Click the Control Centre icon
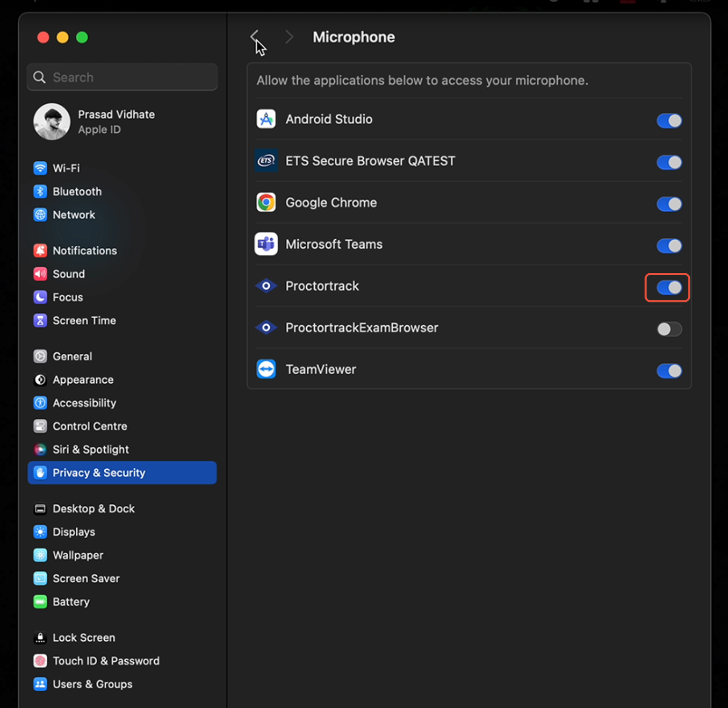The image size is (728, 708). pyautogui.click(x=40, y=426)
